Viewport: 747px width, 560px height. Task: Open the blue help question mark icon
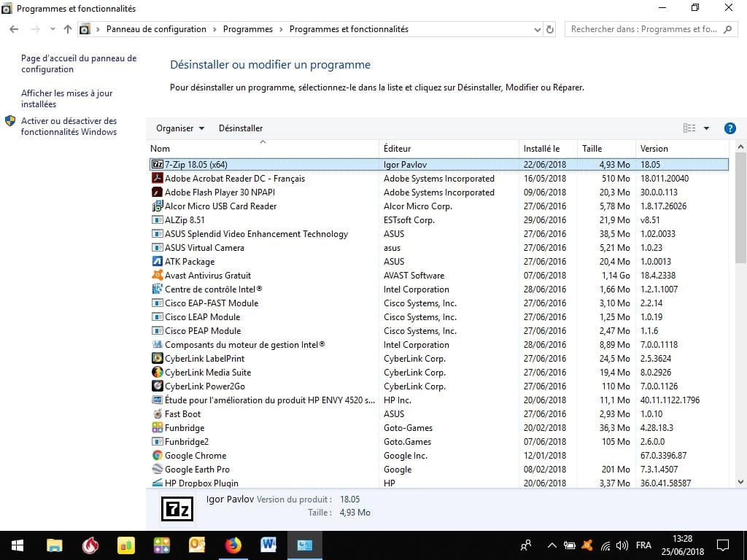point(729,128)
